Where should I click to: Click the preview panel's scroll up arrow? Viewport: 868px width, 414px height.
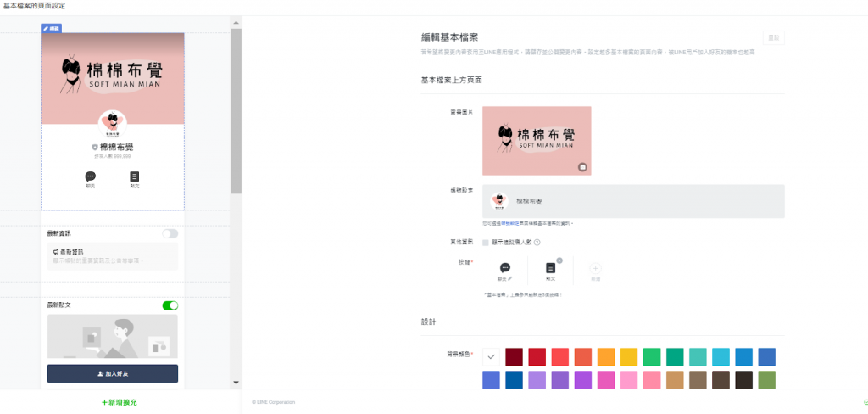click(x=236, y=23)
